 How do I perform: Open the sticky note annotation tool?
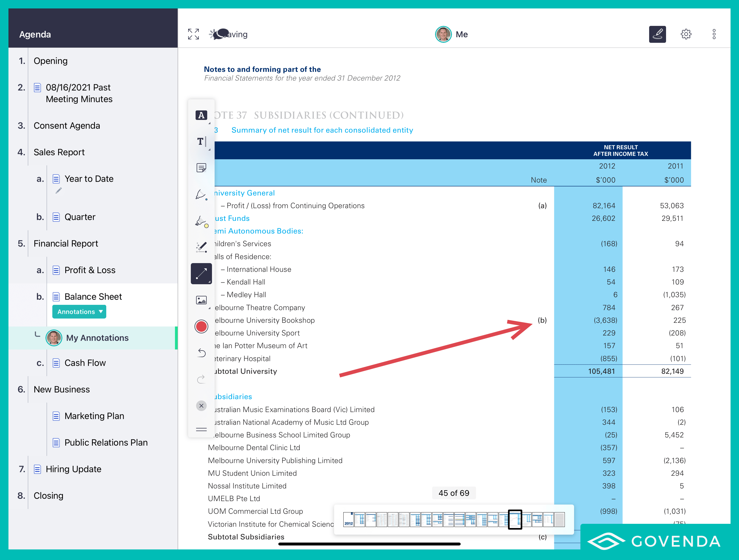(201, 168)
